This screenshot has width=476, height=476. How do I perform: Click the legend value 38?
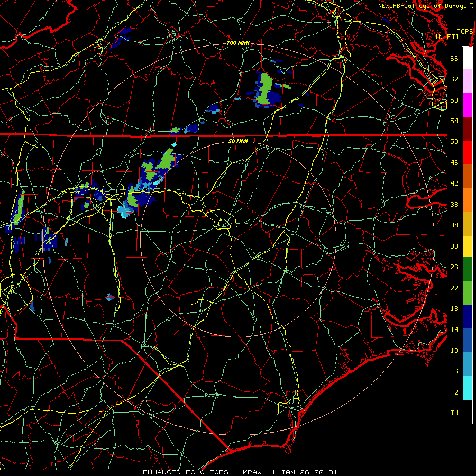454,204
